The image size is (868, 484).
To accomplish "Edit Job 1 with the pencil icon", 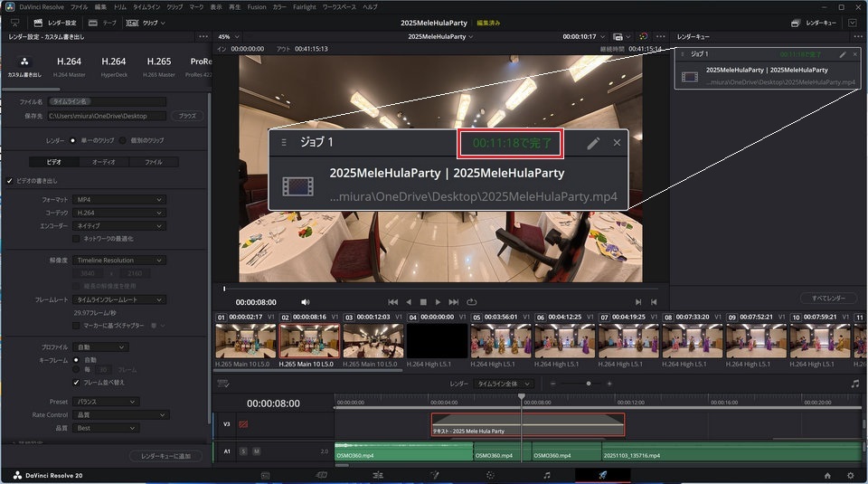I will pyautogui.click(x=843, y=54).
